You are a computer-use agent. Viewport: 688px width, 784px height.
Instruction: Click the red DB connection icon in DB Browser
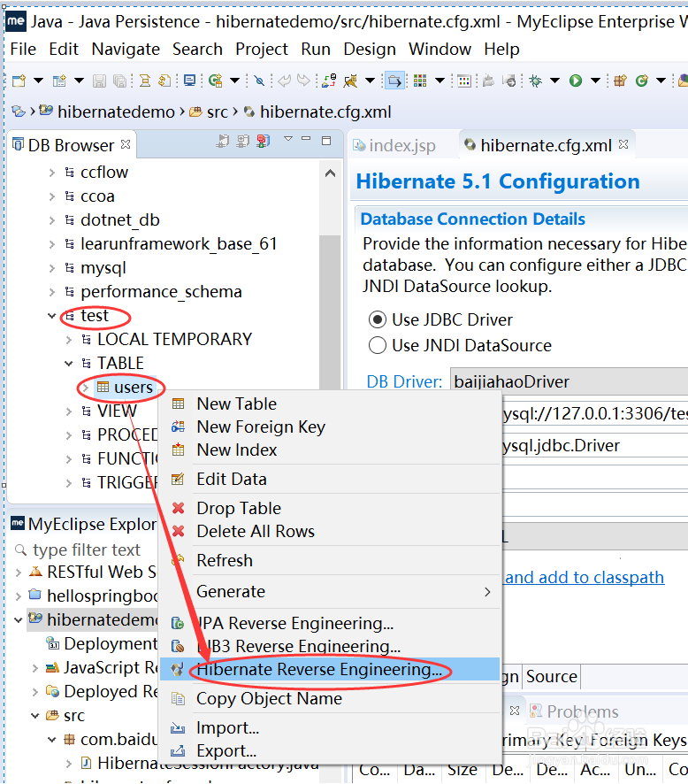(264, 142)
